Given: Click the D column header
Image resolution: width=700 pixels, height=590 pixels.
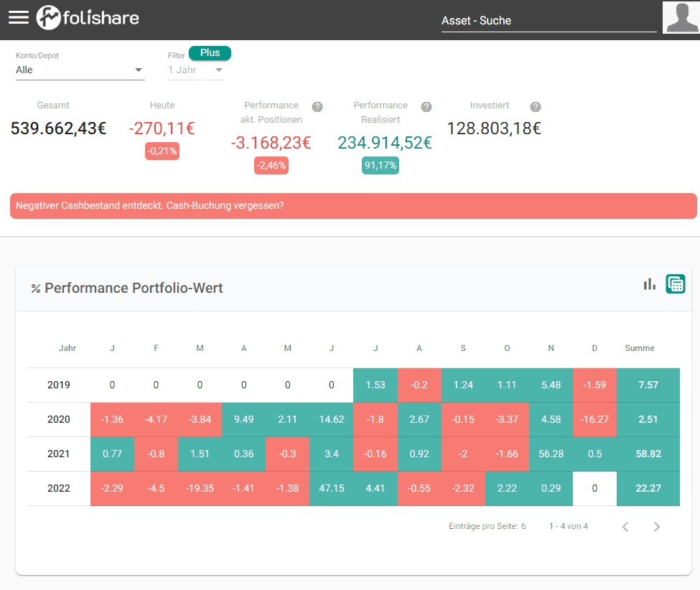Looking at the screenshot, I should point(594,348).
